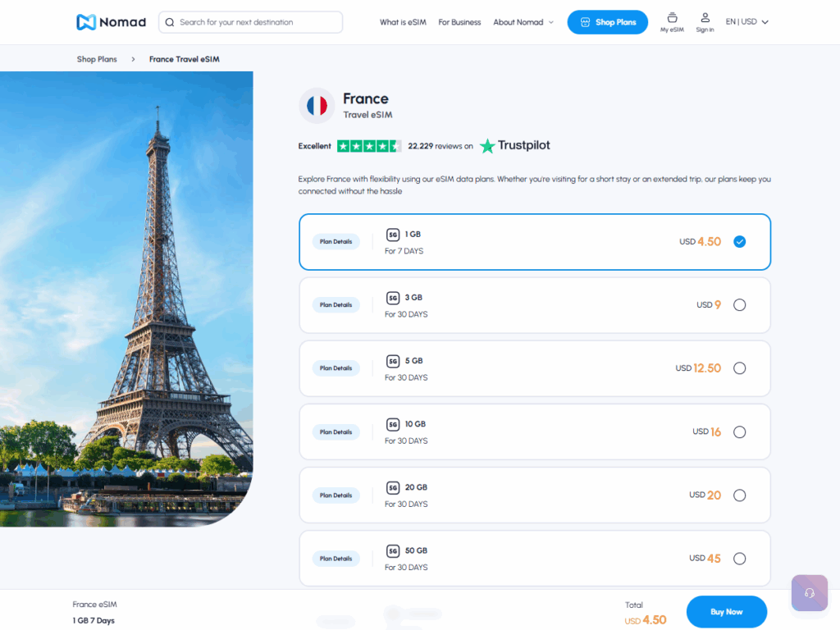Image resolution: width=840 pixels, height=630 pixels.
Task: Click the search magnifier icon
Action: click(170, 22)
